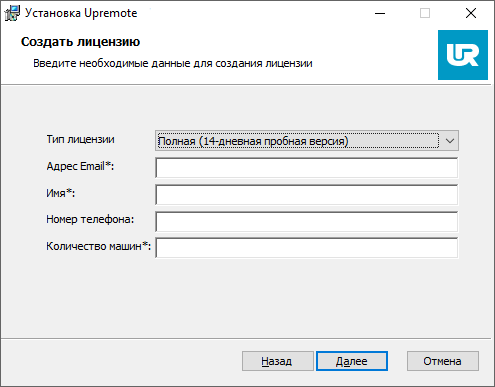Select the Имя input field
495x387 pixels.
pyautogui.click(x=307, y=195)
